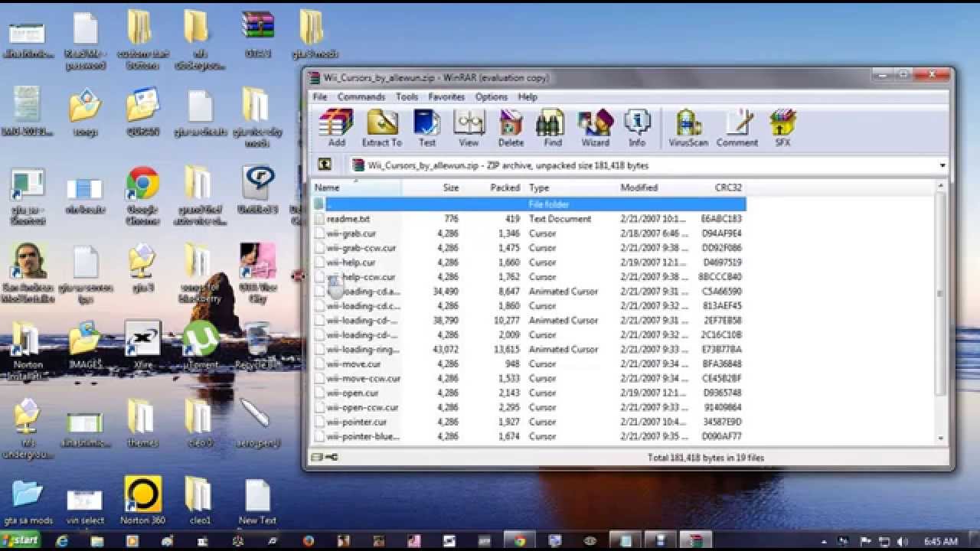Open the Tools menu
The width and height of the screenshot is (980, 551).
(x=407, y=97)
